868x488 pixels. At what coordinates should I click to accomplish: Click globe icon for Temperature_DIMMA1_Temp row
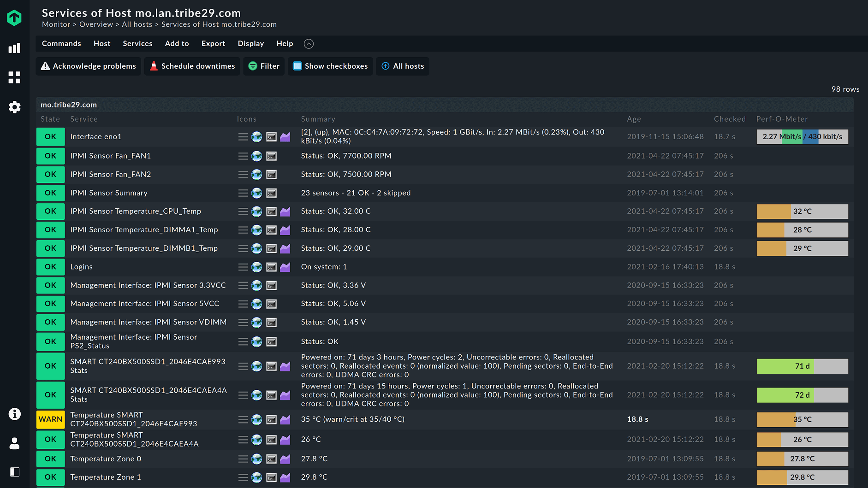257,230
